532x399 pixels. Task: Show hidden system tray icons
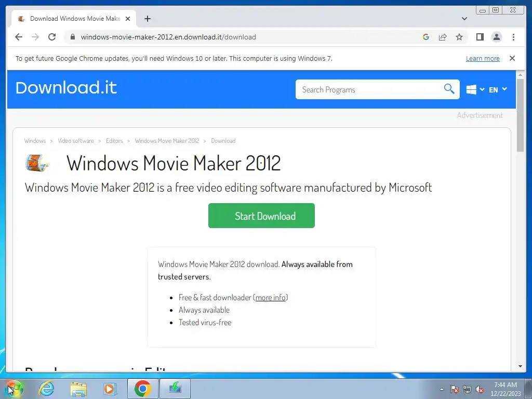click(x=442, y=389)
